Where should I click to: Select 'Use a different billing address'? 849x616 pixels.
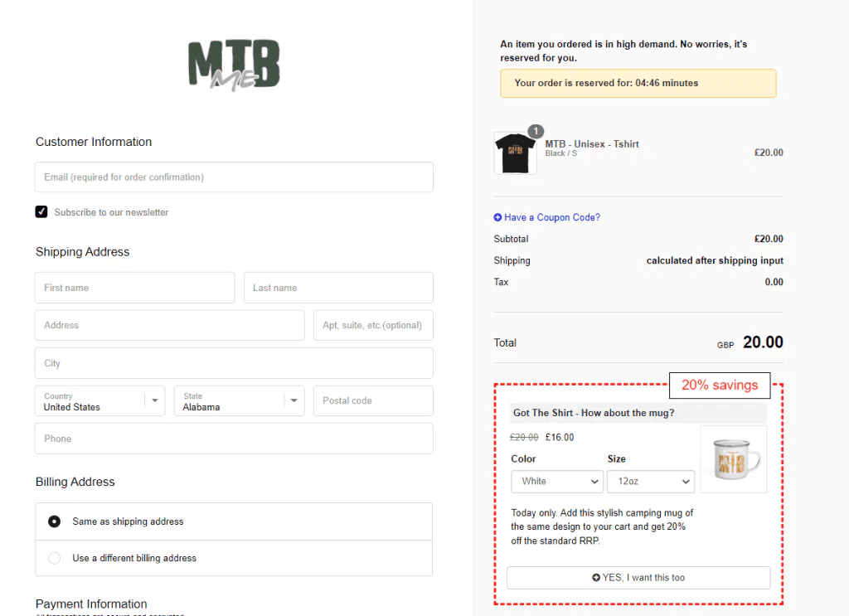[x=54, y=558]
